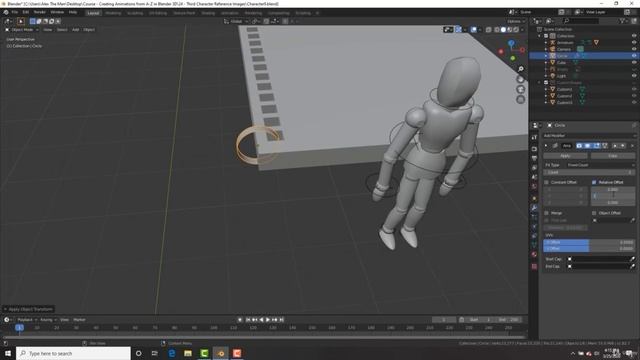Open the Global transform orientation dropdown
640x360 pixels.
pos(236,21)
